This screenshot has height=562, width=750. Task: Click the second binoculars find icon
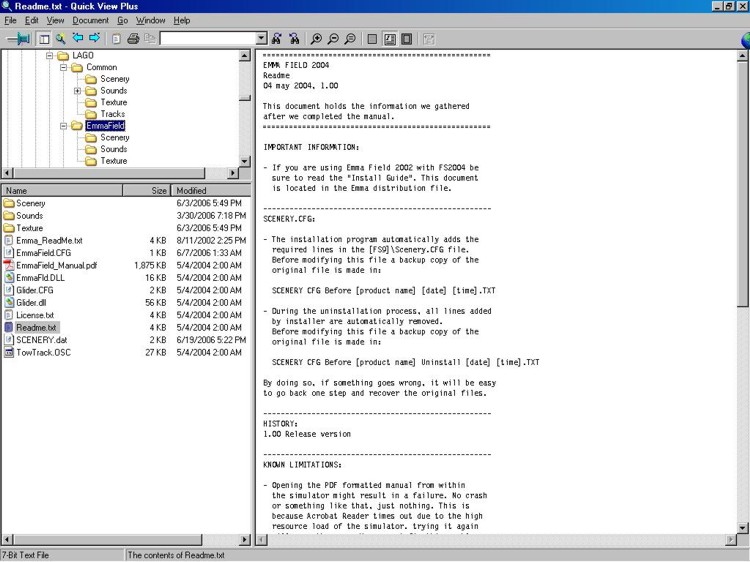pyautogui.click(x=294, y=39)
